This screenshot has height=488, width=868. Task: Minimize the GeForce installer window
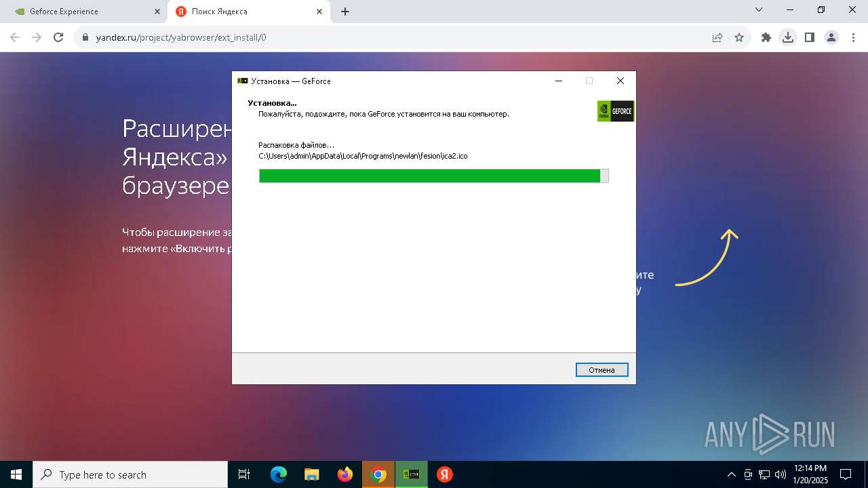(559, 81)
